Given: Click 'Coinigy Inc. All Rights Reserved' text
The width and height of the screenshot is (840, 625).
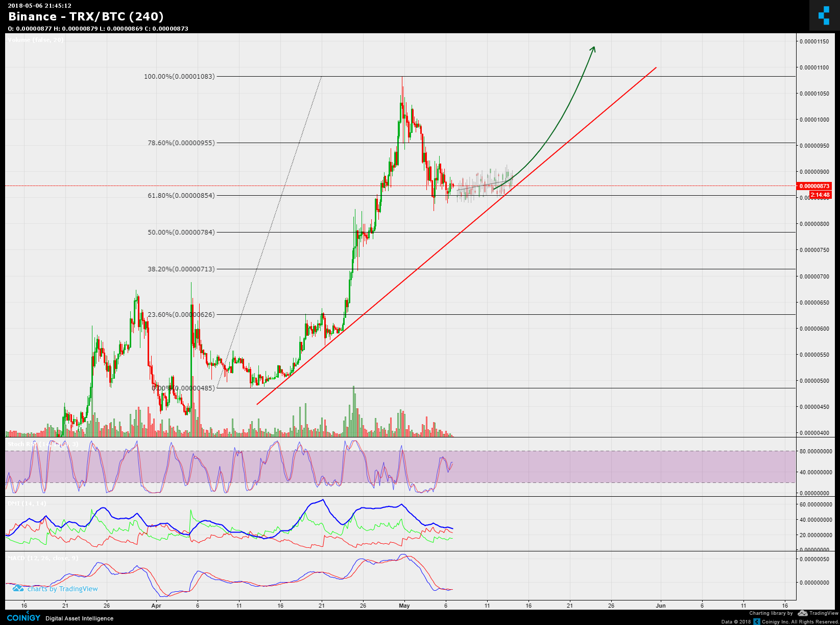Looking at the screenshot, I should 800,622.
